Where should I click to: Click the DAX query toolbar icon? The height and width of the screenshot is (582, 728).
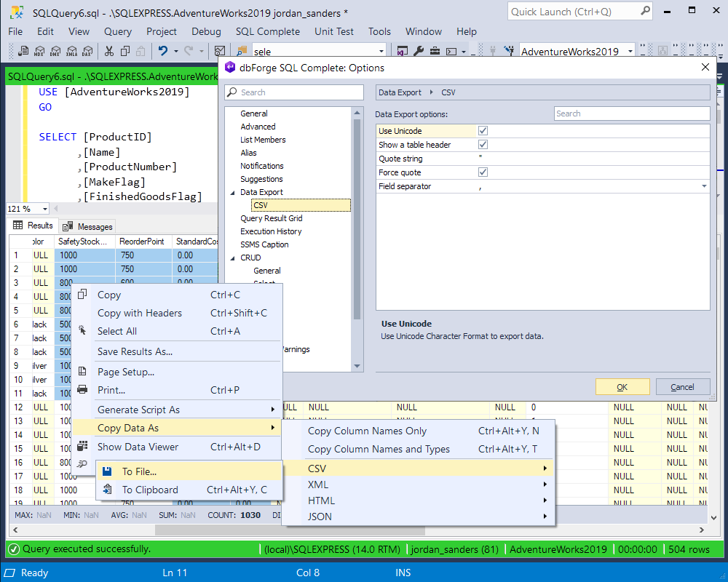[x=87, y=51]
